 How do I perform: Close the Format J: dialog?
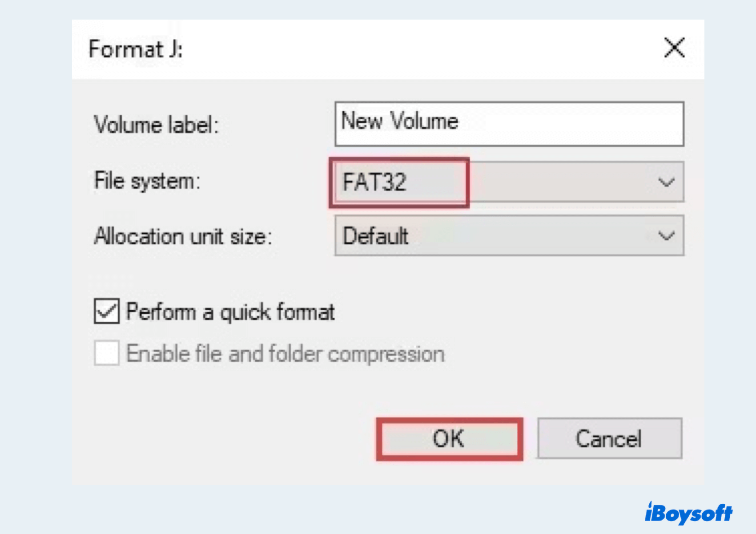click(673, 48)
